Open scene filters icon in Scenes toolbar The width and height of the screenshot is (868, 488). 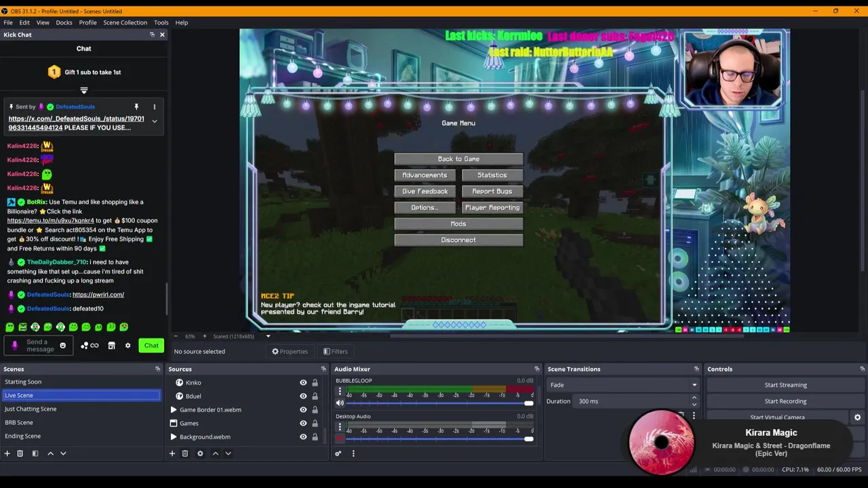[x=35, y=453]
